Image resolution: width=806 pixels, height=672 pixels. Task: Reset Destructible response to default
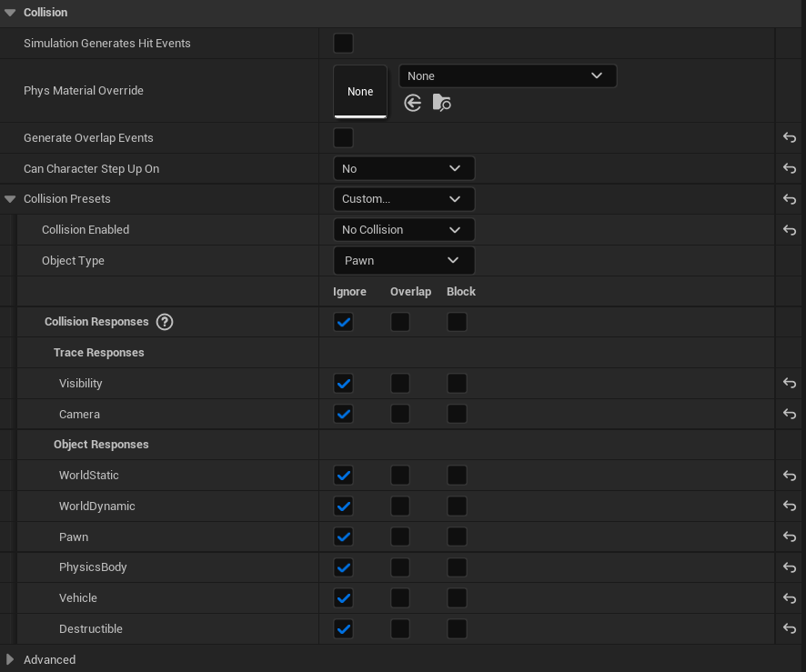(x=789, y=629)
